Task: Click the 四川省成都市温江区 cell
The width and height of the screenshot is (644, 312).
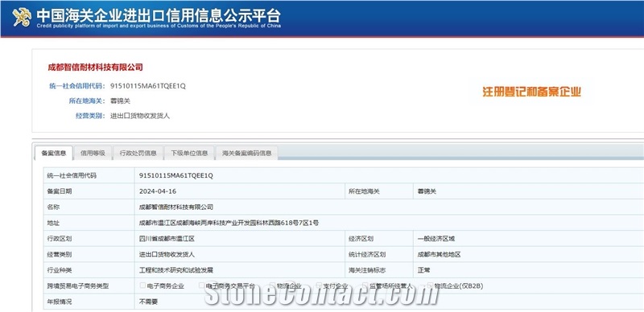Action: [x=167, y=239]
